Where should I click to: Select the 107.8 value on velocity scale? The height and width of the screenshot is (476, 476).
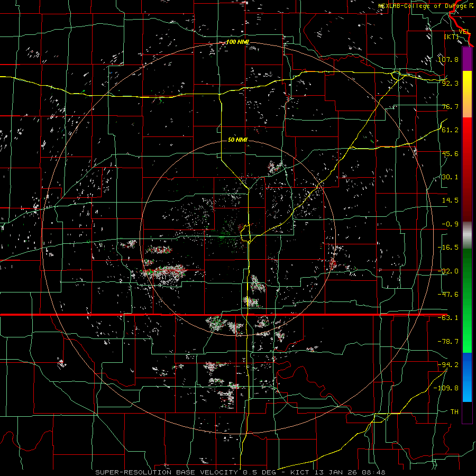pos(448,59)
